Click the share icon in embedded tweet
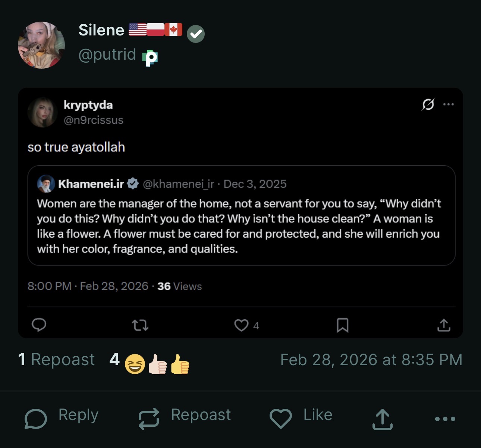 tap(443, 325)
